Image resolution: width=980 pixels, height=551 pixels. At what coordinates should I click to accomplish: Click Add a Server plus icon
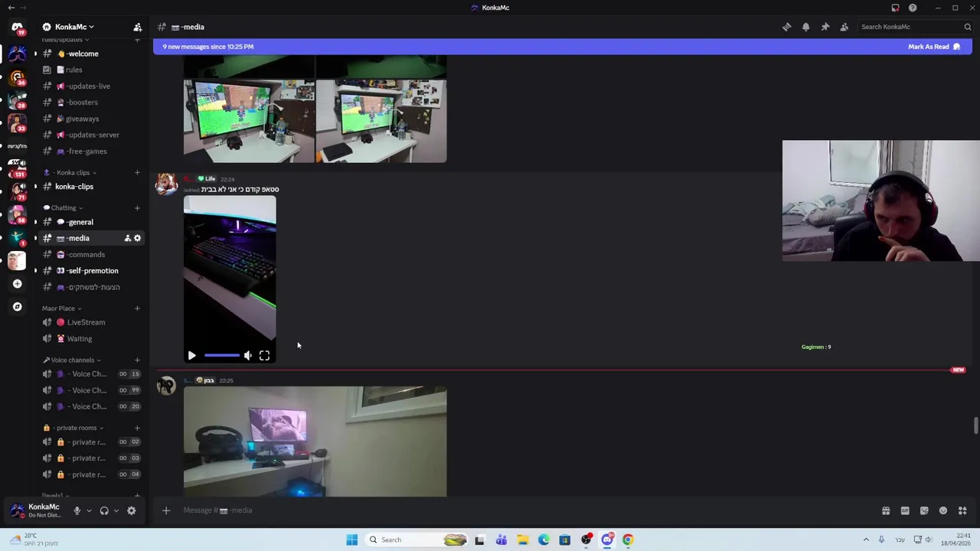click(17, 284)
